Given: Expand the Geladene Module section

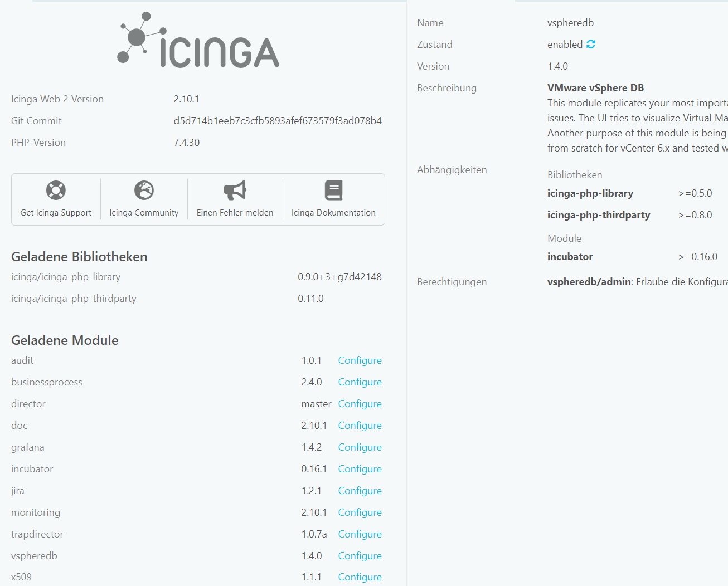Looking at the screenshot, I should 64,340.
